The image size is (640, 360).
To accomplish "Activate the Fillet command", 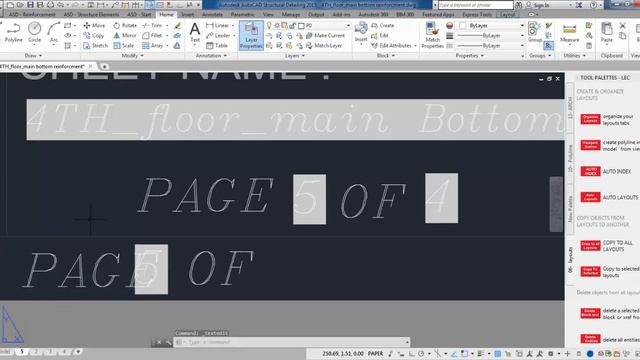I will [x=152, y=36].
